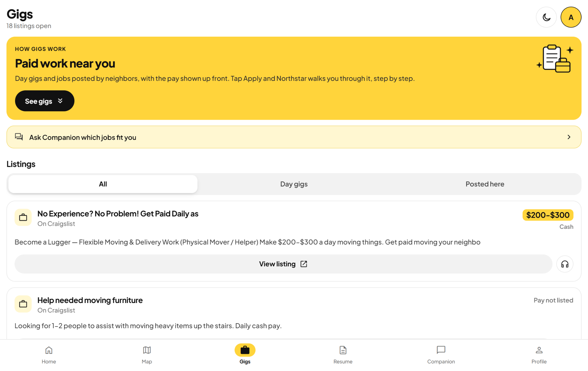Screen dimensions: 588x371
Task: Click the chat bubbles icon beside Ask Companion
Action: coord(19,137)
